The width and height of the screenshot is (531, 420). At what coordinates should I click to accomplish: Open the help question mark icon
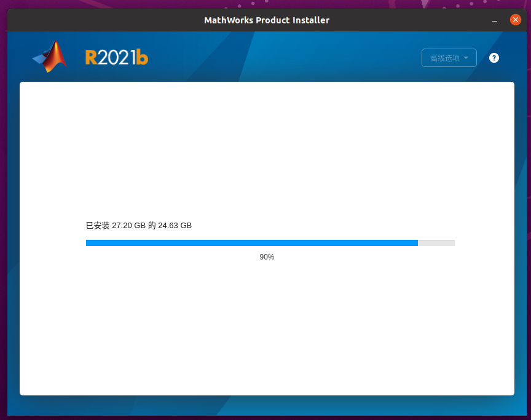pos(494,58)
